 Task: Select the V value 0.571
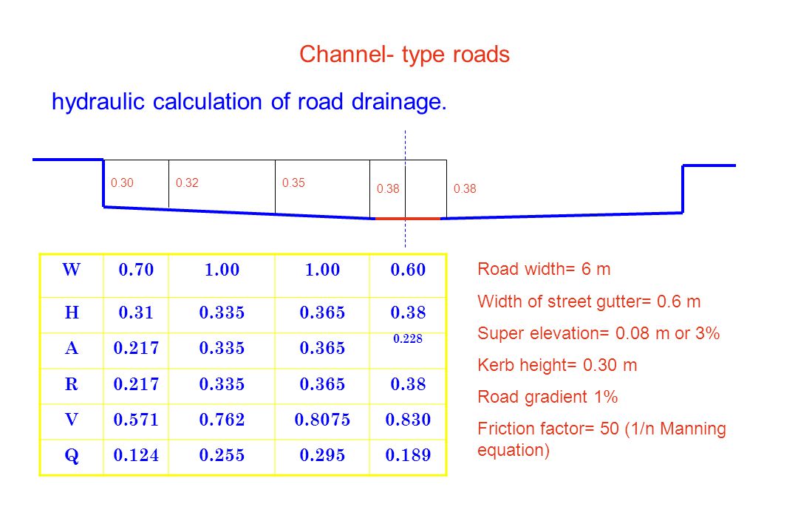136,420
